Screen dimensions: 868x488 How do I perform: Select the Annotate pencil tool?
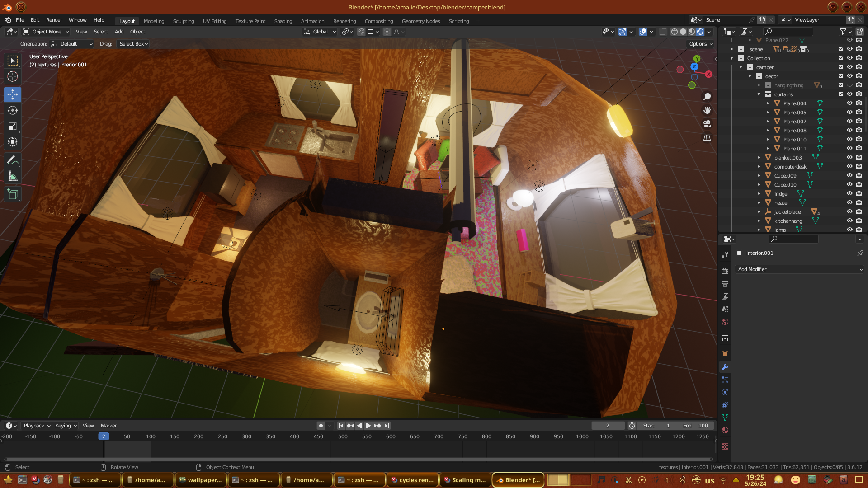coord(13,160)
